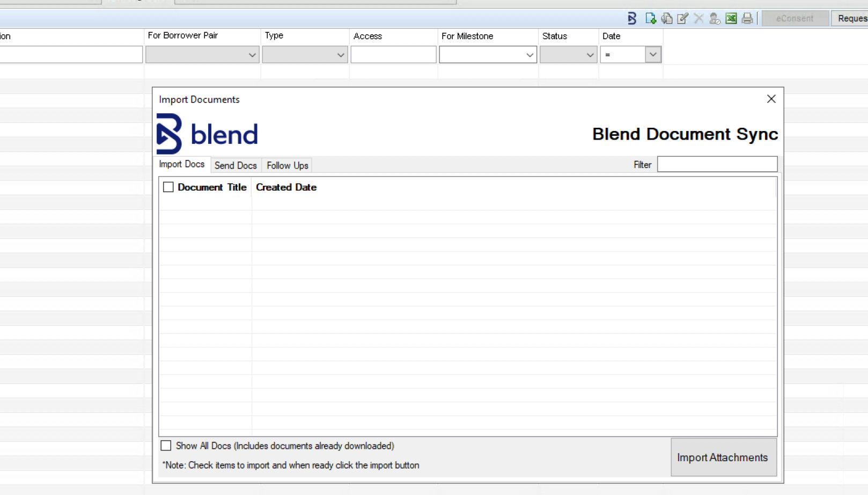Click the For Borrower Pair column header
This screenshot has width=868, height=495.
pos(183,35)
